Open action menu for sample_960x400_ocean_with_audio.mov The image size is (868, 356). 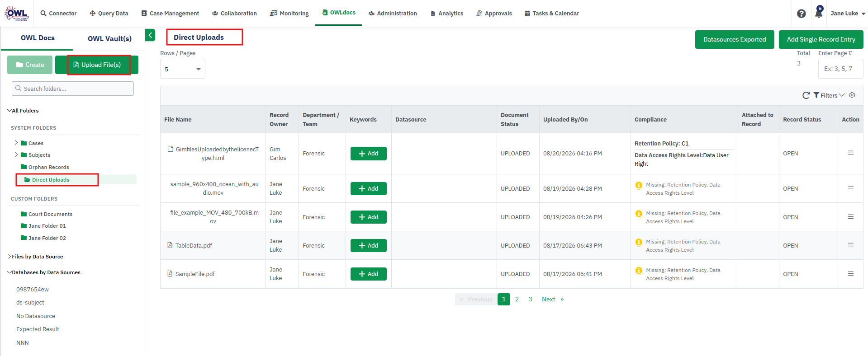point(851,188)
